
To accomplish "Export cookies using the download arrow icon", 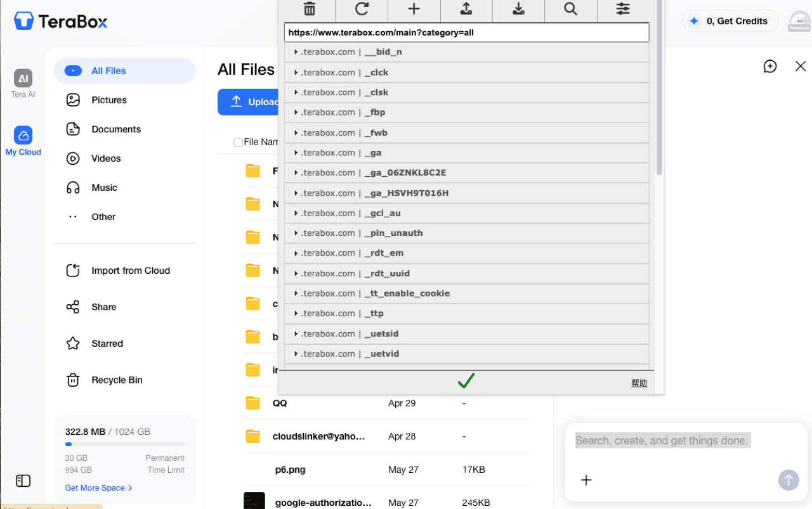I will (518, 9).
